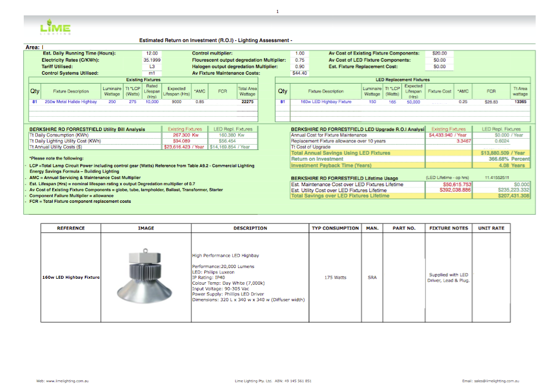Image resolution: width=555 pixels, height=392 pixels.
Task: Click the REFERENCE column header
Action: (71, 228)
